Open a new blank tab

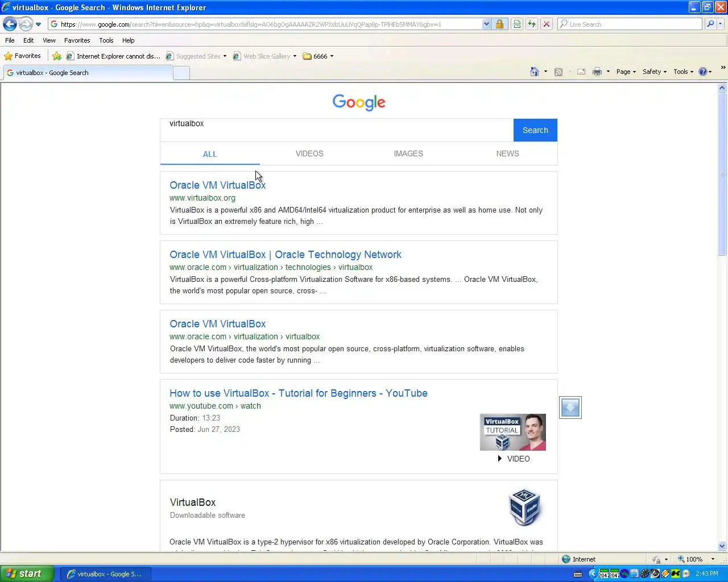coord(181,73)
